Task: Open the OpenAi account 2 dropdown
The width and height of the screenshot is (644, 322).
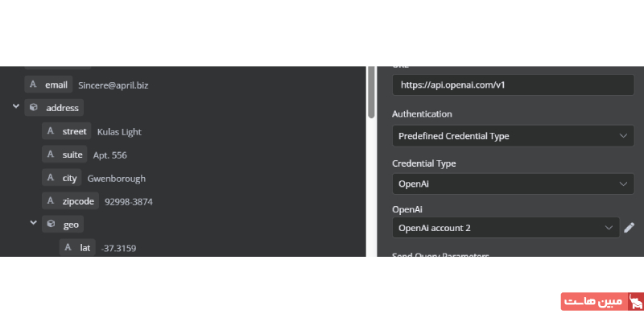Action: [506, 228]
